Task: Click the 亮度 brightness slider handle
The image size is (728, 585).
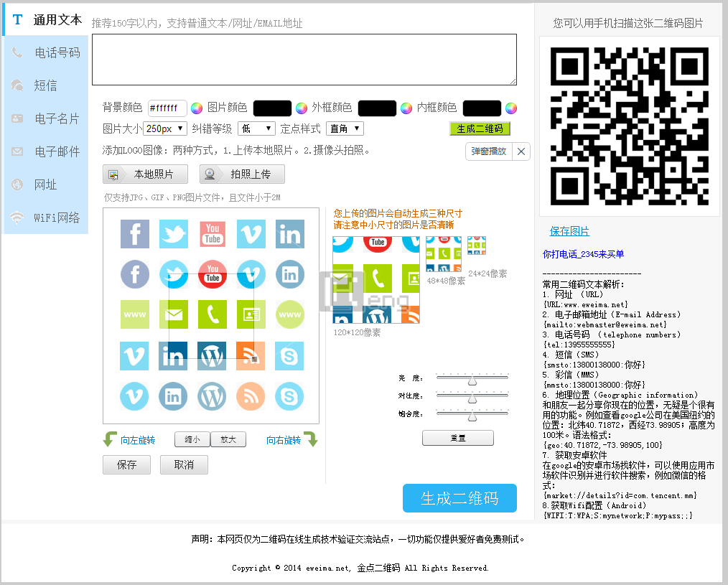Action: [x=472, y=381]
